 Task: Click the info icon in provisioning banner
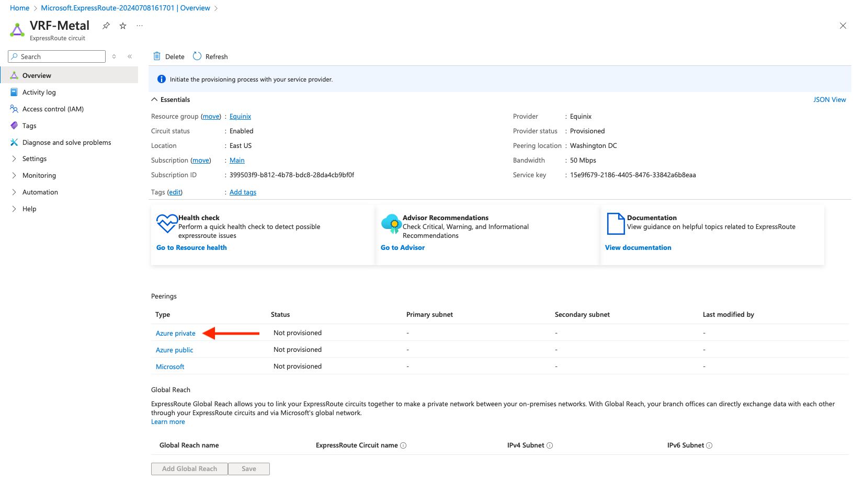pyautogui.click(x=162, y=79)
